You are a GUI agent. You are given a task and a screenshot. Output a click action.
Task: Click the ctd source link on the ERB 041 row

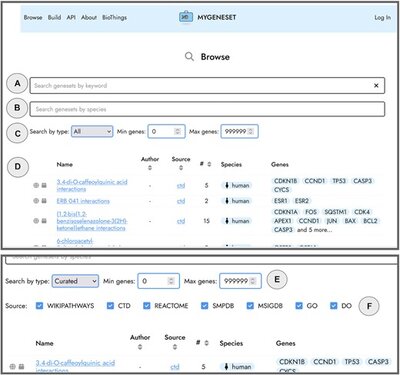click(x=181, y=201)
